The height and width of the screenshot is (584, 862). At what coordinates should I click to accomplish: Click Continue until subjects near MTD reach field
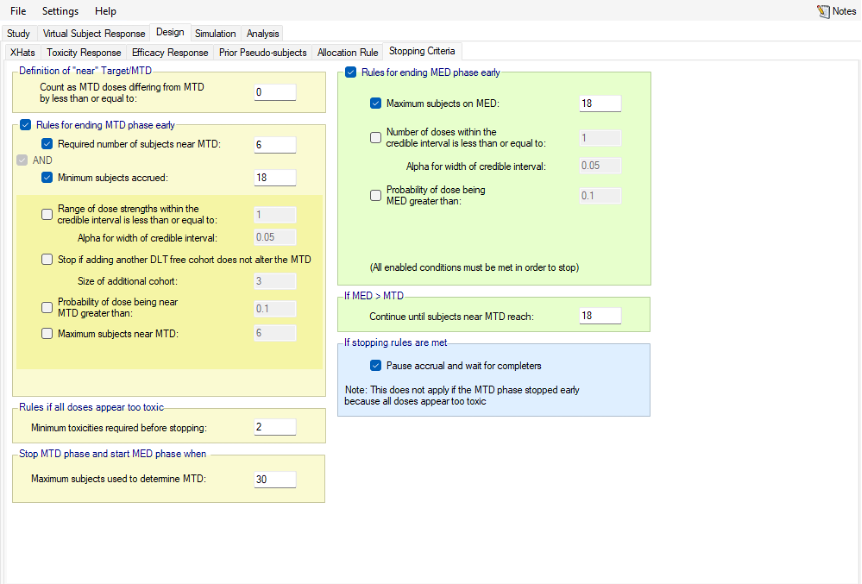click(600, 316)
